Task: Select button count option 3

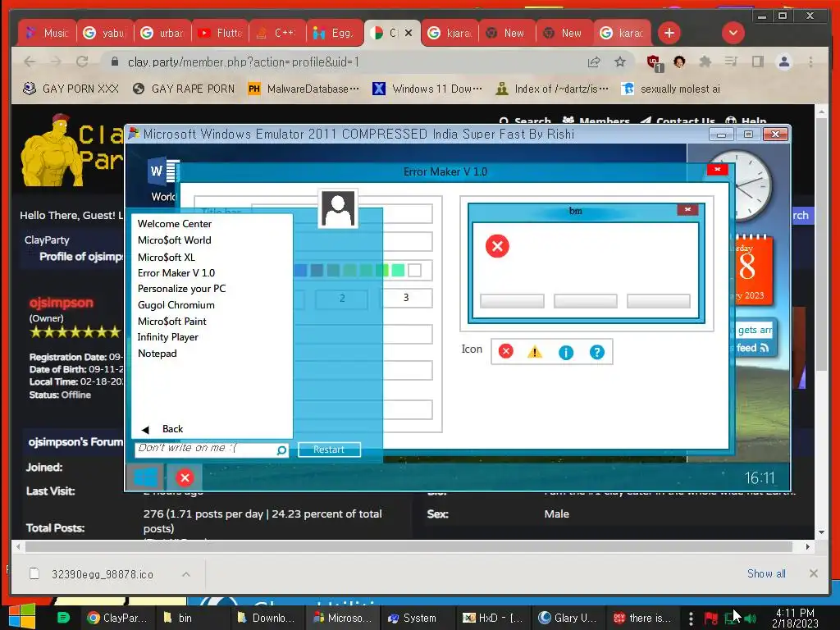Action: click(x=406, y=298)
